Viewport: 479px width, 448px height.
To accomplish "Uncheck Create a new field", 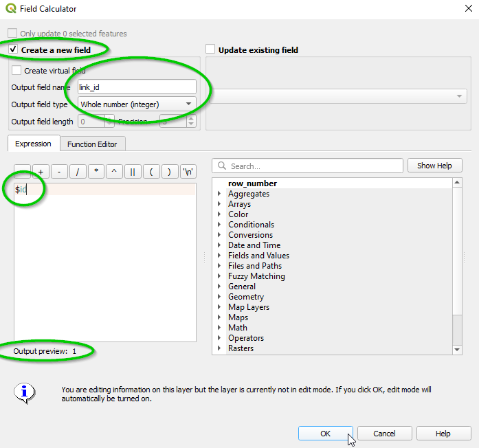I will [13, 50].
